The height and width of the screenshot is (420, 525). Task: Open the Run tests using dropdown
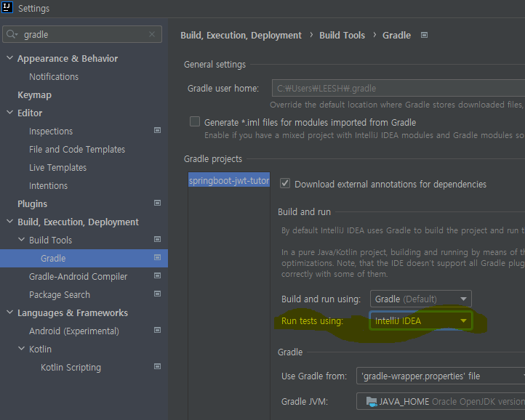tap(421, 321)
